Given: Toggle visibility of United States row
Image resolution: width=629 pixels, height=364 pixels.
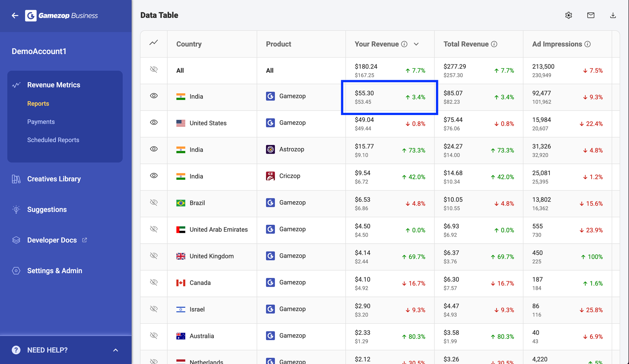Looking at the screenshot, I should tap(153, 123).
